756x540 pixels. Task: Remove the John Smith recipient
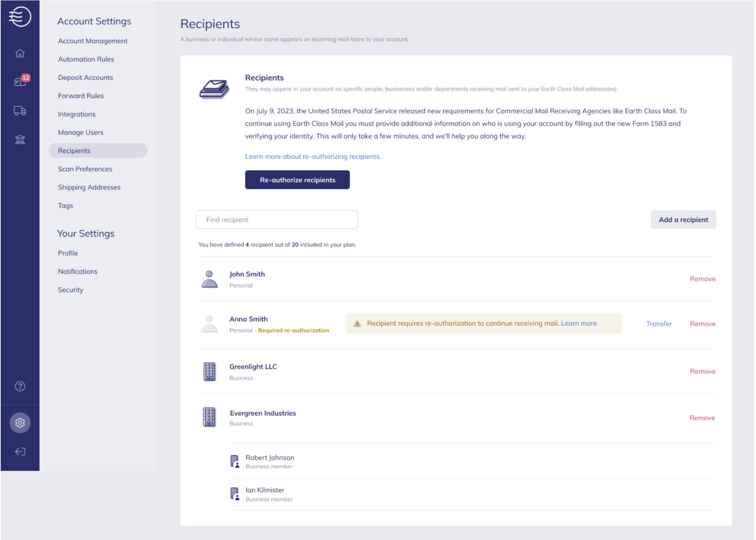pos(702,279)
